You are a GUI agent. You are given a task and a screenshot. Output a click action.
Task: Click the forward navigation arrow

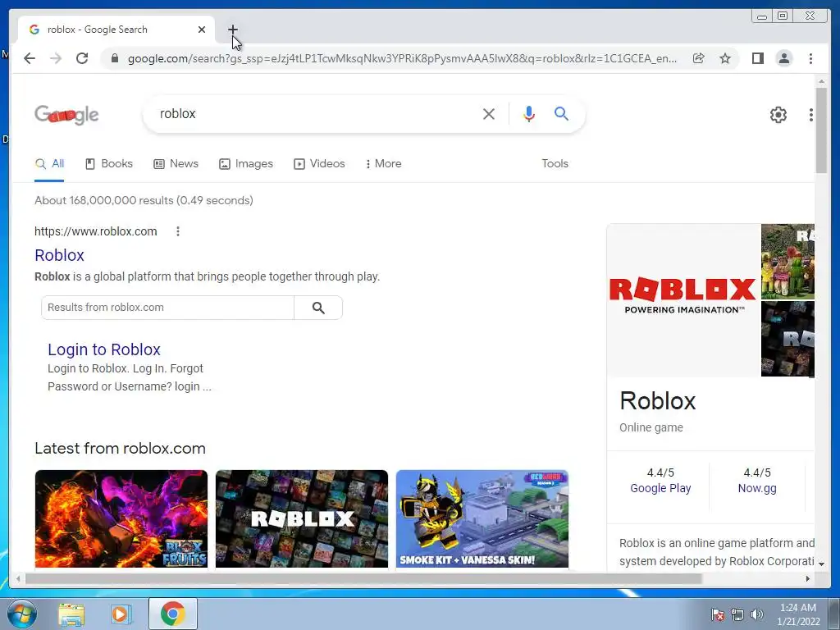pos(56,58)
